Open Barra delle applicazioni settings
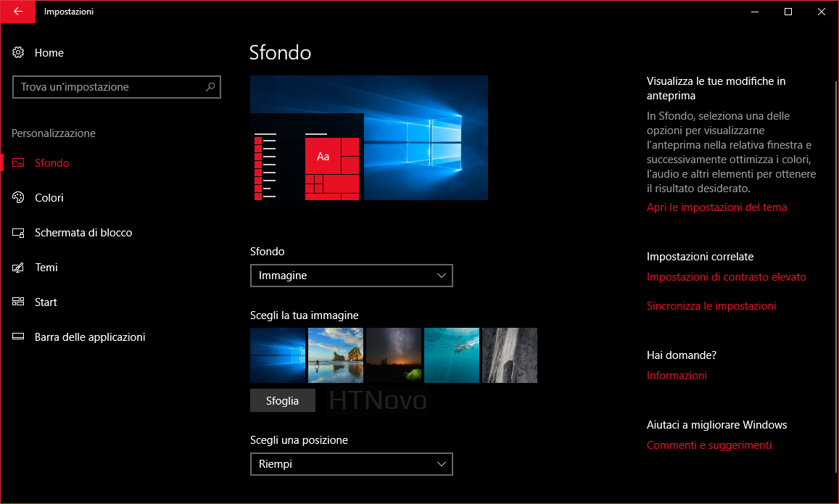 90,337
